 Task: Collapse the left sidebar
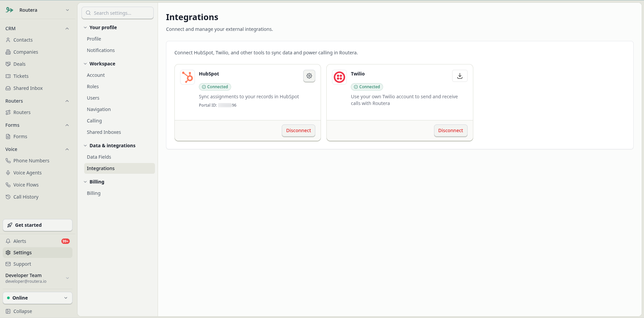coord(38,311)
